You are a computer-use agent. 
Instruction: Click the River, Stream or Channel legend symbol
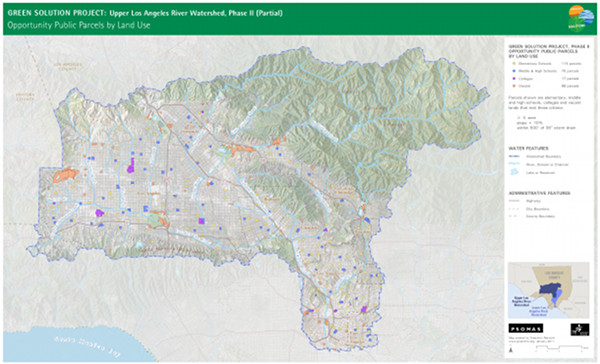coord(514,164)
